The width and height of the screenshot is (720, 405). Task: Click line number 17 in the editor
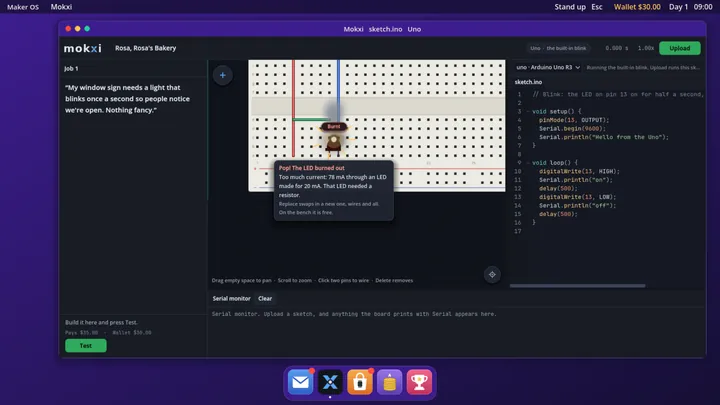[518, 231]
